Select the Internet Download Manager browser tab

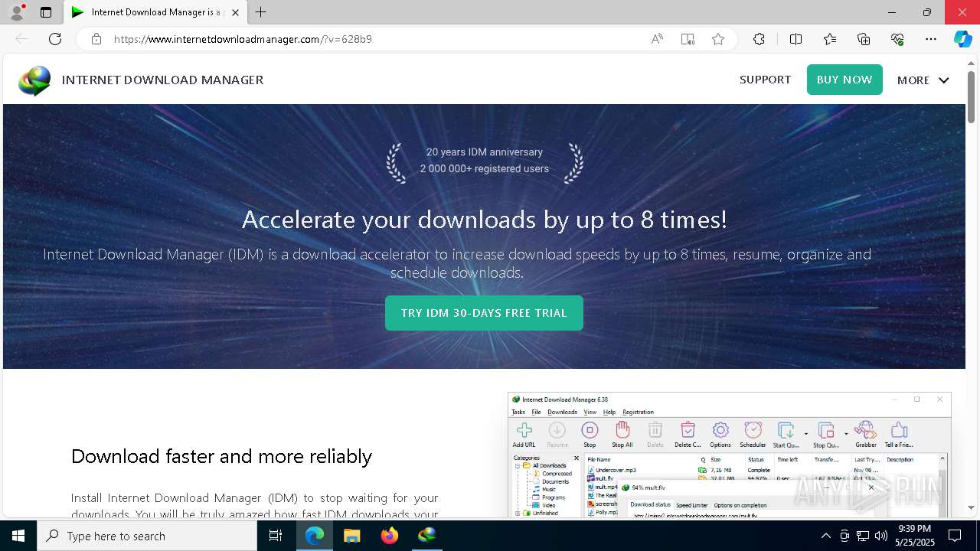point(155,12)
